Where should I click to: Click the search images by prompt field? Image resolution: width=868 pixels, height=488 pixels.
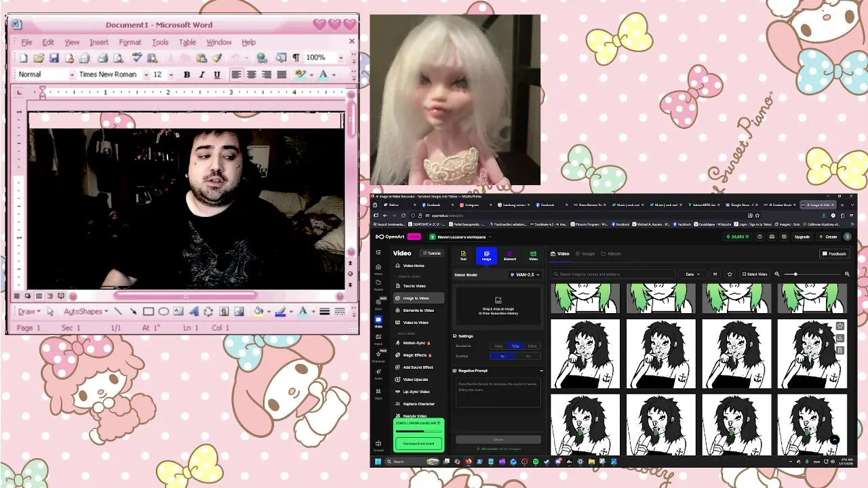614,274
